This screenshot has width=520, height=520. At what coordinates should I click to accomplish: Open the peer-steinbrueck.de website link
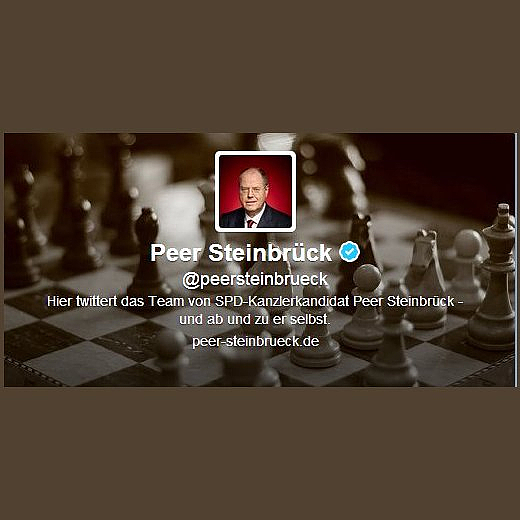256,341
